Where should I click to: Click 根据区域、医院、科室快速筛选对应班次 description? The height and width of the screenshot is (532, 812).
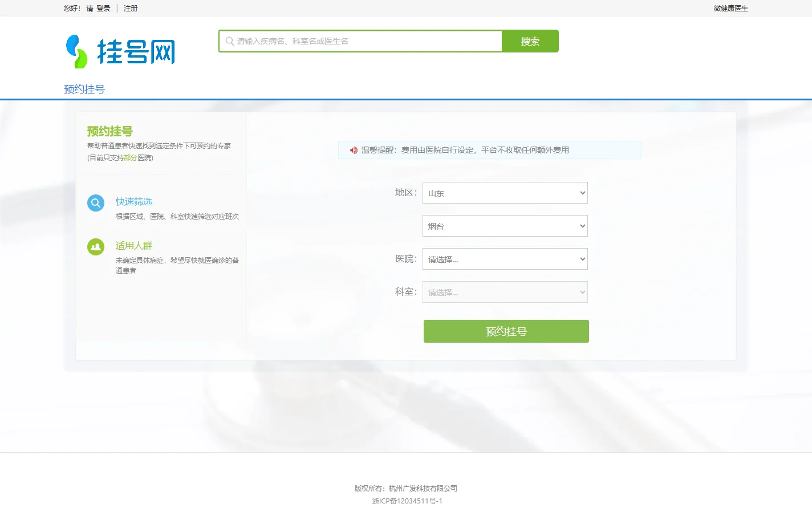point(177,217)
